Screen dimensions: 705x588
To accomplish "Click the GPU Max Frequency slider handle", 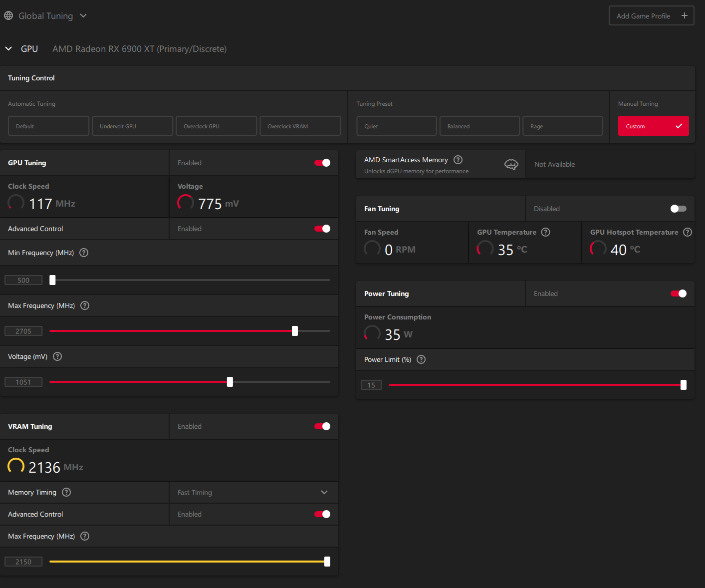I will coord(295,331).
